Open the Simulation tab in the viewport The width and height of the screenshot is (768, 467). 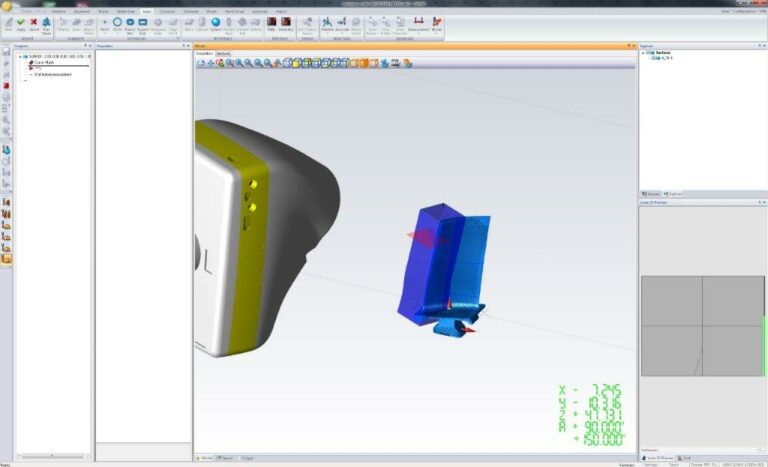point(204,53)
